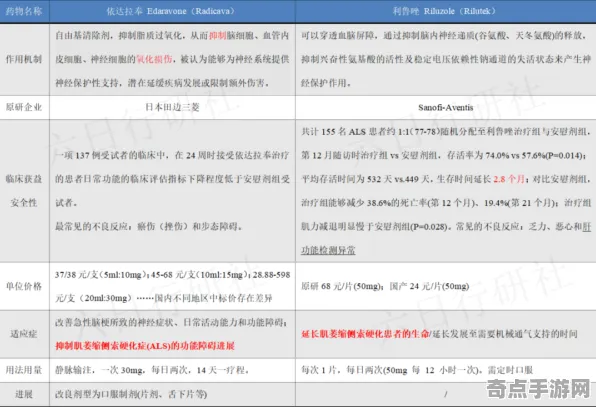Click the 适应症 row label

pos(24,334)
